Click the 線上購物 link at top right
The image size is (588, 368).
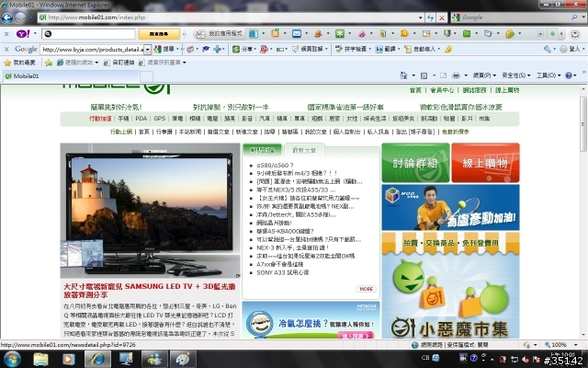(x=507, y=90)
